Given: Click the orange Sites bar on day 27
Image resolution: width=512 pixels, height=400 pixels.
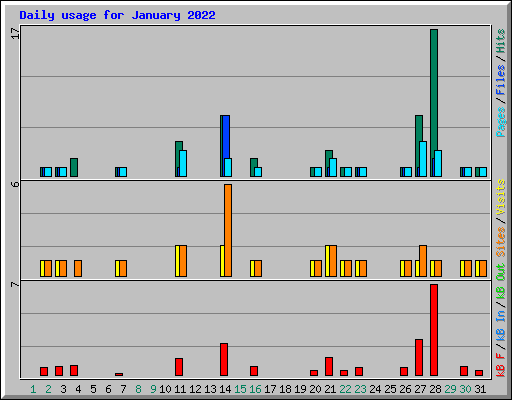Looking at the screenshot, I should 423,261.
